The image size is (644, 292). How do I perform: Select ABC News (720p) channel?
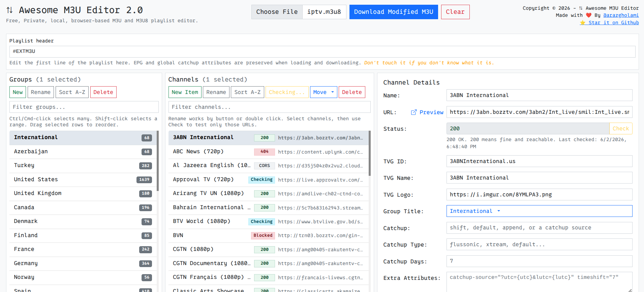pyautogui.click(x=269, y=152)
